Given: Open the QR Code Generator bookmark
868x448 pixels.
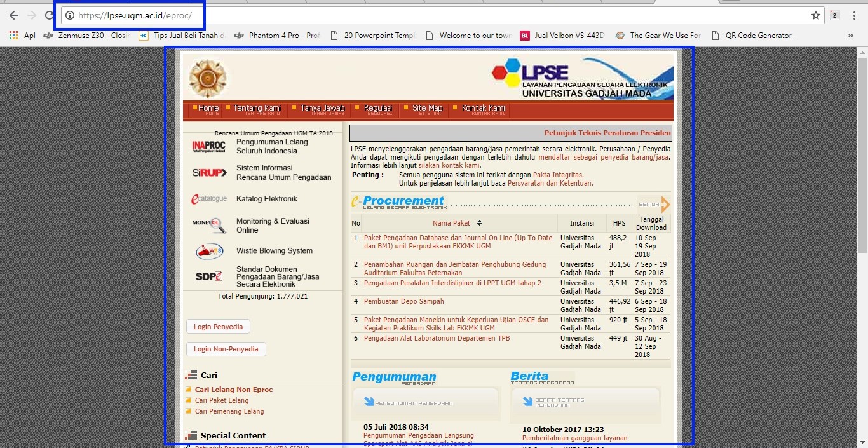Looking at the screenshot, I should tap(754, 36).
